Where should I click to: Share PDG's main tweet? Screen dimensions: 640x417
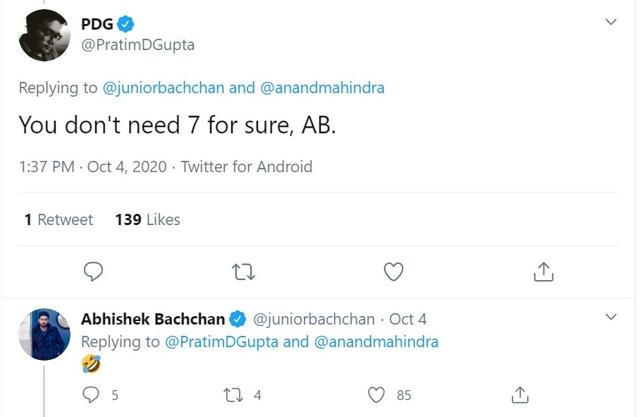point(543,272)
